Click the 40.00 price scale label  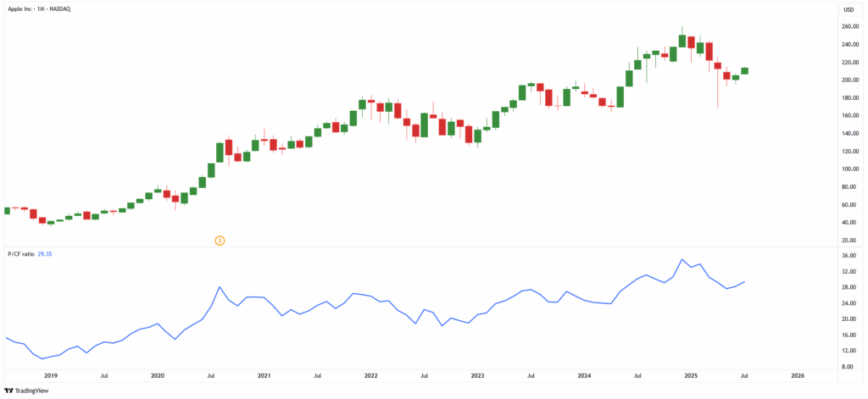[x=849, y=222]
